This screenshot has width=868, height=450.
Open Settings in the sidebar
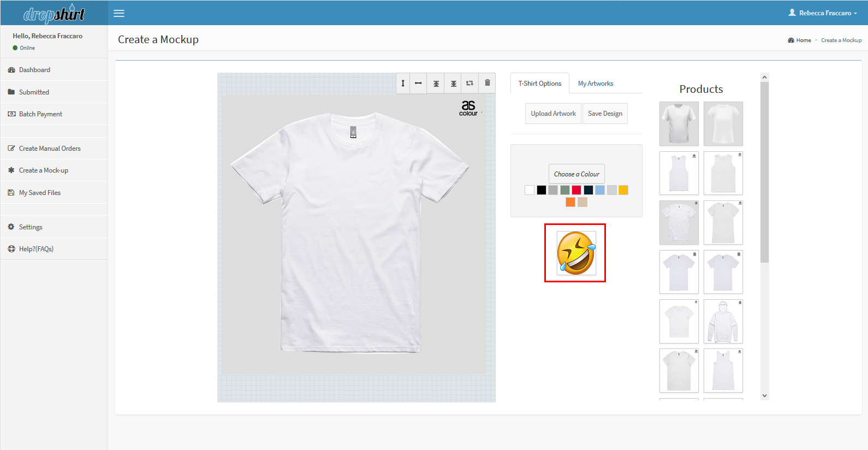tap(54, 227)
